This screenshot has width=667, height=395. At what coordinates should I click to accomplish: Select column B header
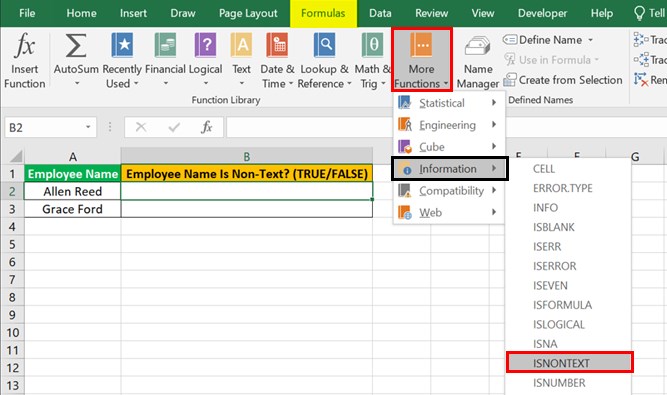[x=247, y=156]
